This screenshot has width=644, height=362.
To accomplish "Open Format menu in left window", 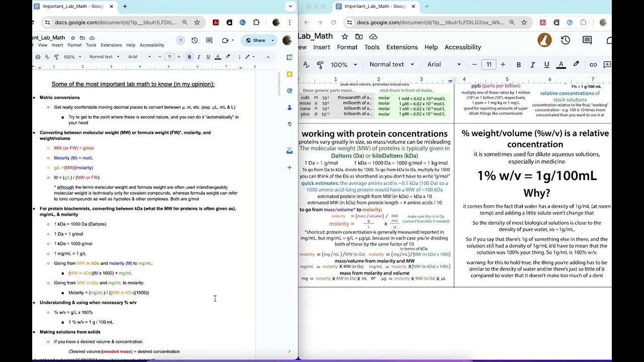I will pyautogui.click(x=74, y=45).
